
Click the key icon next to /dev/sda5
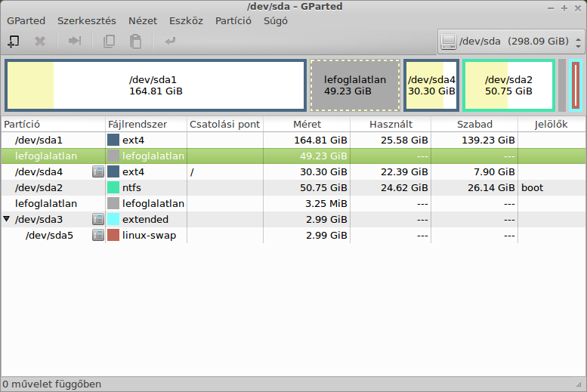pyautogui.click(x=98, y=235)
